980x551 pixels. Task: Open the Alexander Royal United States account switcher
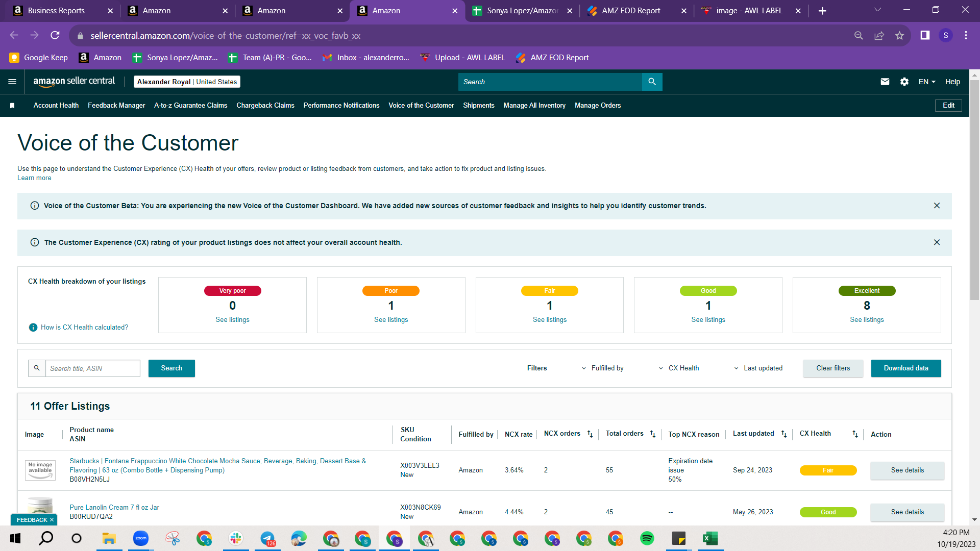tap(187, 82)
